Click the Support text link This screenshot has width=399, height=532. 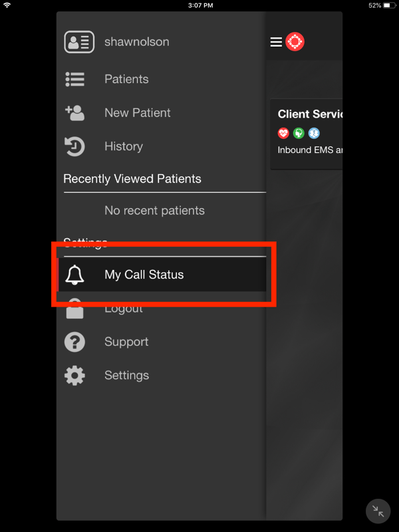click(x=126, y=342)
